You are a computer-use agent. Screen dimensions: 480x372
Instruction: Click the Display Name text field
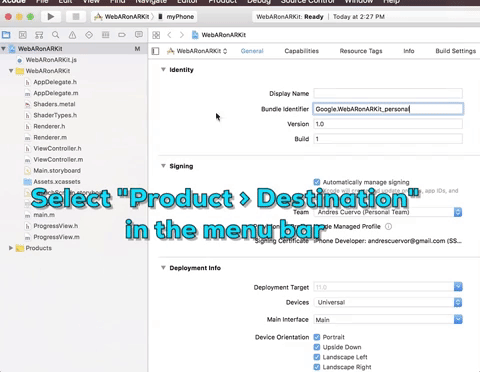click(388, 93)
